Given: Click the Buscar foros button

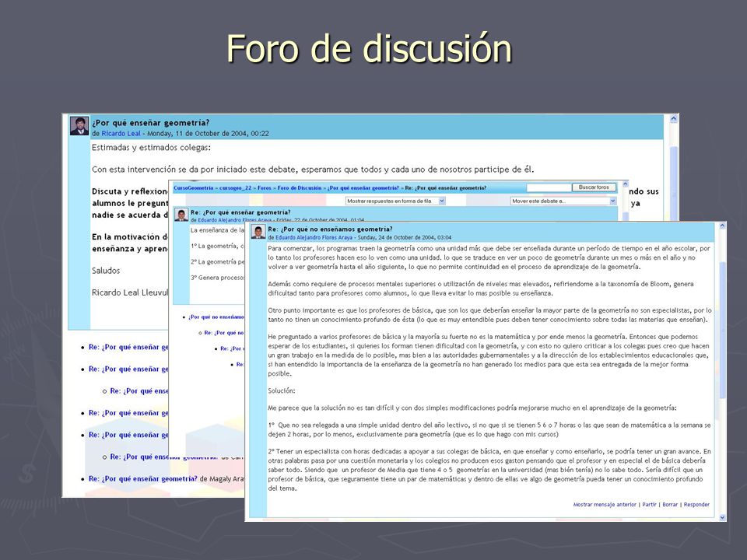Looking at the screenshot, I should (x=594, y=187).
